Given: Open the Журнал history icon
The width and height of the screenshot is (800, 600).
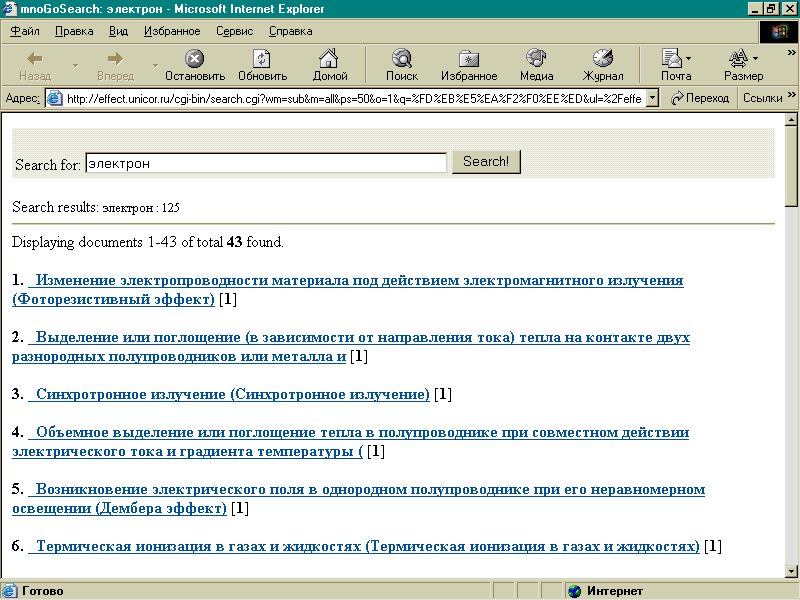Looking at the screenshot, I should 603,58.
